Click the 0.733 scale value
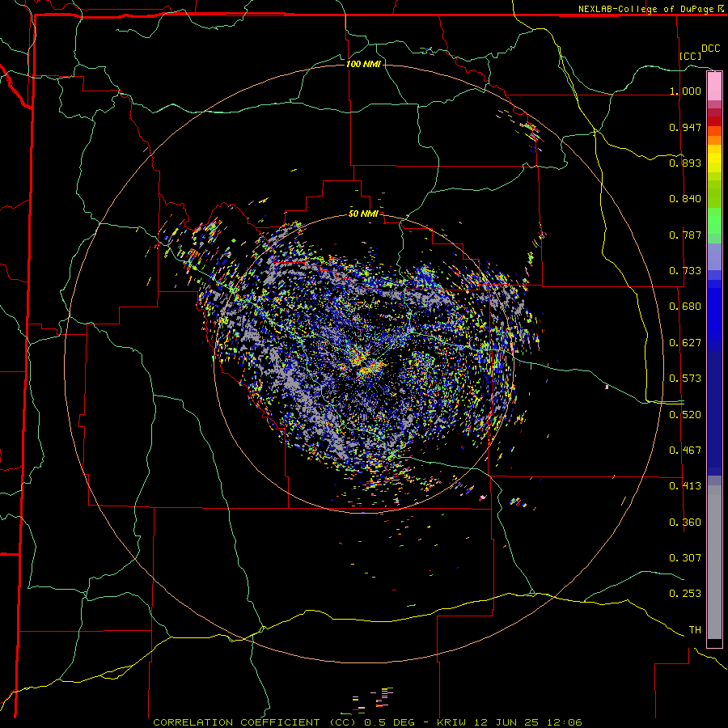The image size is (728, 728). pyautogui.click(x=685, y=271)
